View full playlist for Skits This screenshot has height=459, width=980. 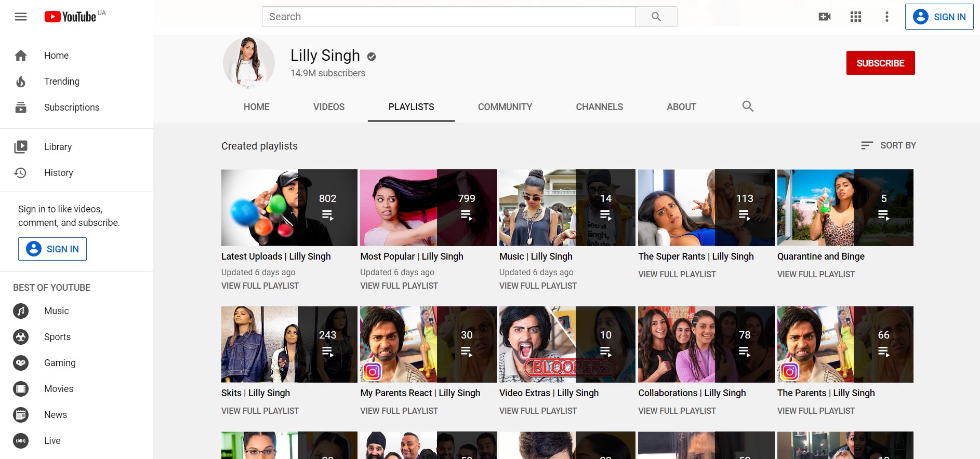260,411
